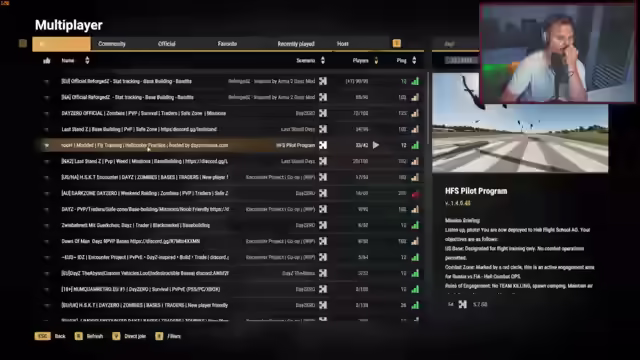Screen dimensions: 640x360
Task: Toggle favorite on DARKZONE DAYZERO server
Action: pos(47,193)
